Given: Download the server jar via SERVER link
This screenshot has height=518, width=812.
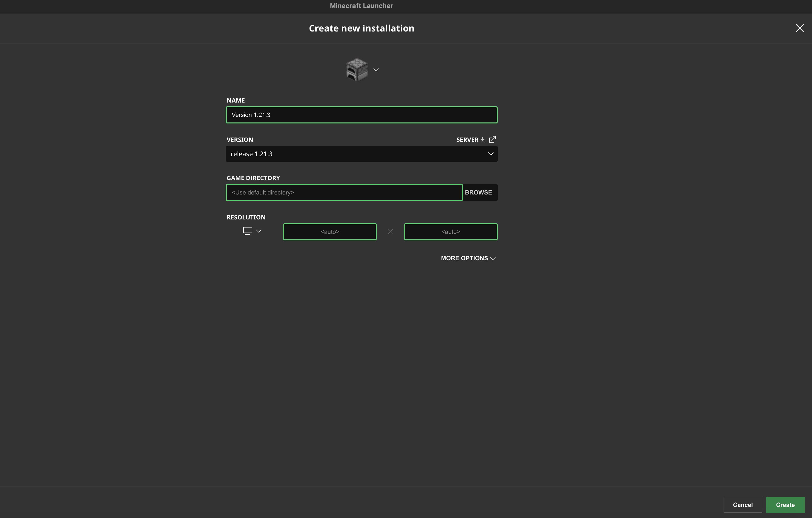Looking at the screenshot, I should (x=470, y=140).
